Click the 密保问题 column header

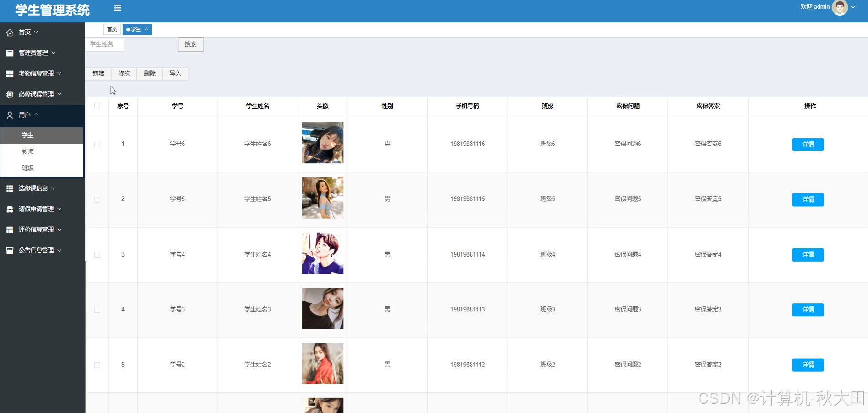point(628,106)
